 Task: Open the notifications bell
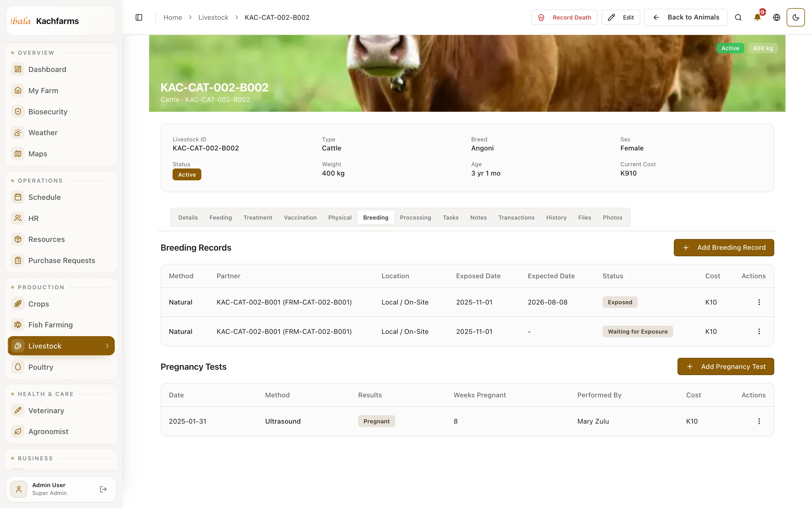pos(757,17)
